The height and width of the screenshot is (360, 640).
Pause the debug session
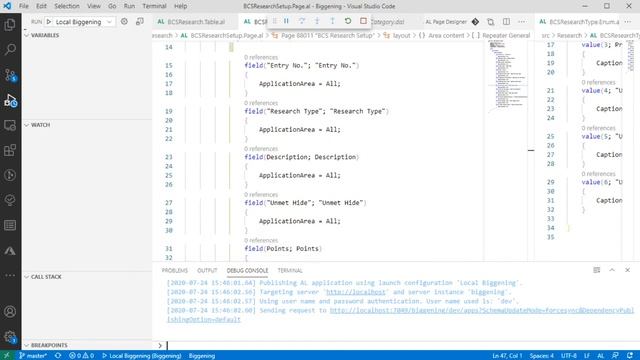click(x=286, y=21)
